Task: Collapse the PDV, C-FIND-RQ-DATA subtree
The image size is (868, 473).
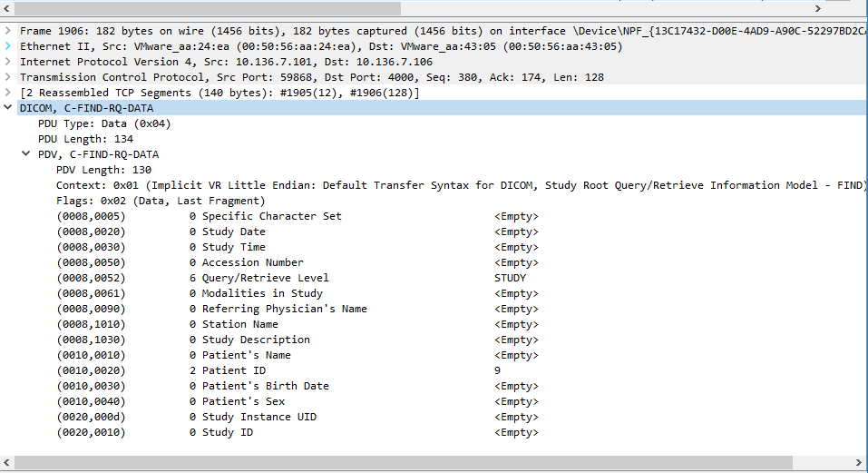Action: (x=26, y=154)
